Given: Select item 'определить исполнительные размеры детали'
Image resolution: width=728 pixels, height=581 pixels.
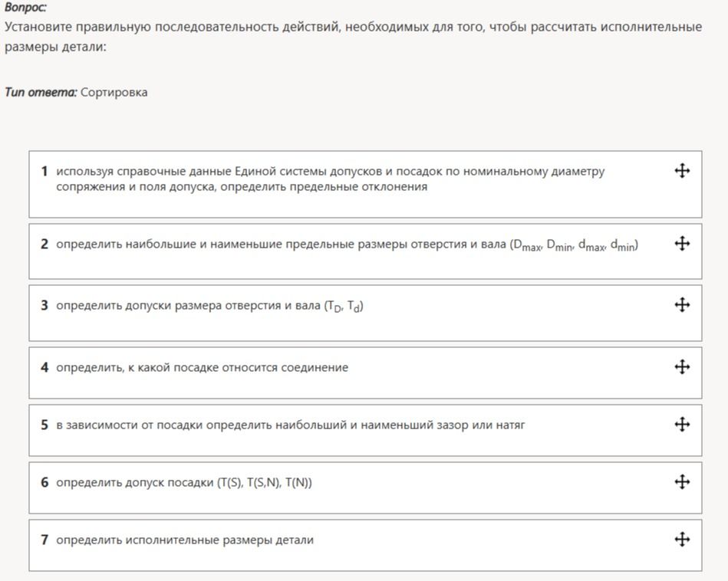Looking at the screenshot, I should [365, 545].
